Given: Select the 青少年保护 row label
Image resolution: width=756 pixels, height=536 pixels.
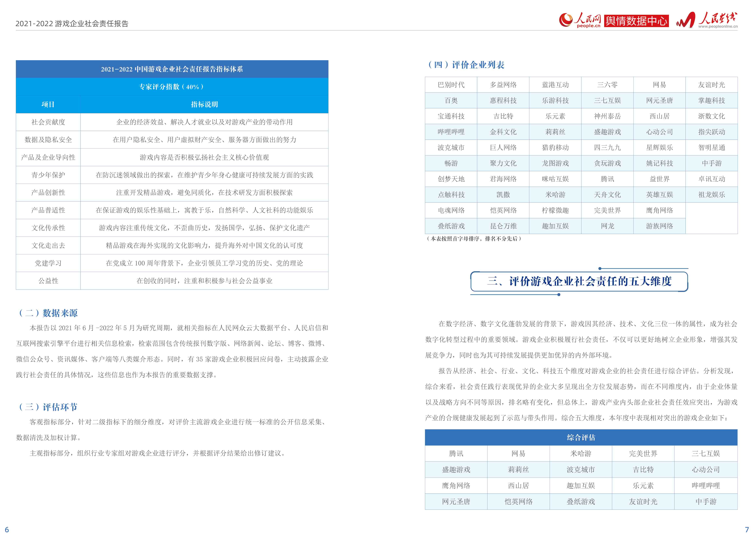Looking at the screenshot, I should (x=48, y=175).
